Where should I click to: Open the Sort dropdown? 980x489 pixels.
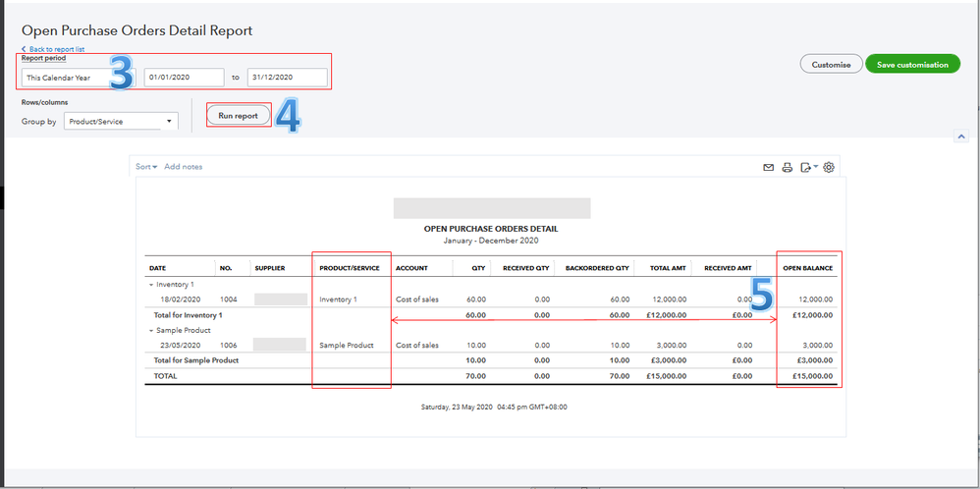click(x=146, y=167)
